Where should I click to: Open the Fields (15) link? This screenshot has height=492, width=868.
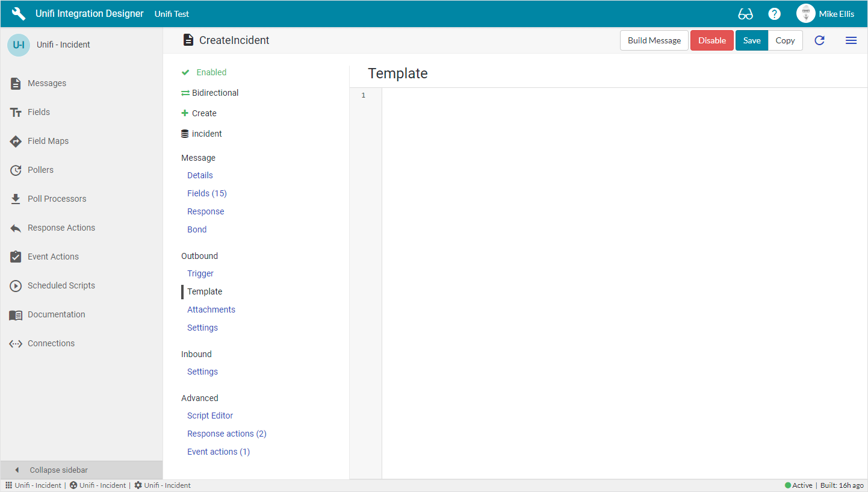pyautogui.click(x=206, y=193)
